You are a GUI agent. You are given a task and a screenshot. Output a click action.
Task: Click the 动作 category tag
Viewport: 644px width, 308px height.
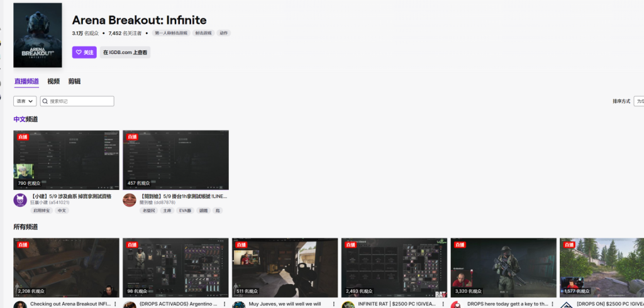(x=224, y=33)
